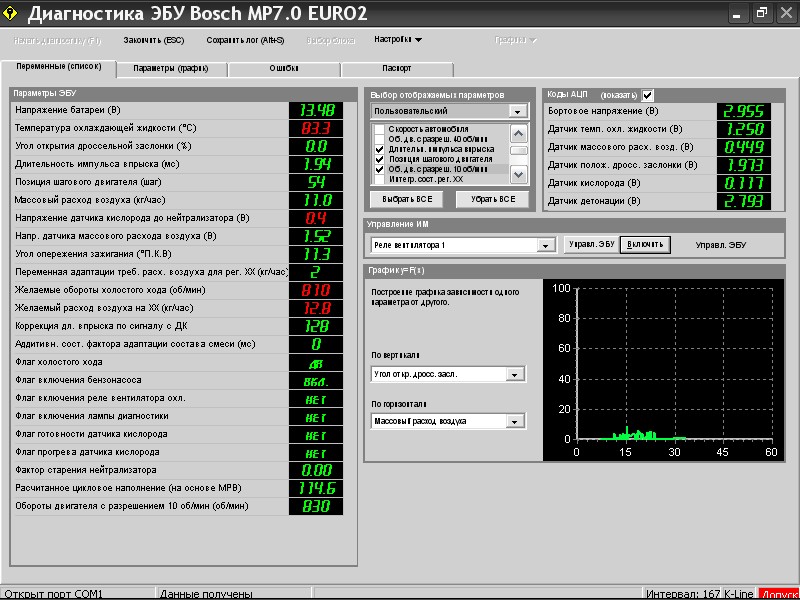Click Датчик детонации (В) value 2.793

coord(743,202)
